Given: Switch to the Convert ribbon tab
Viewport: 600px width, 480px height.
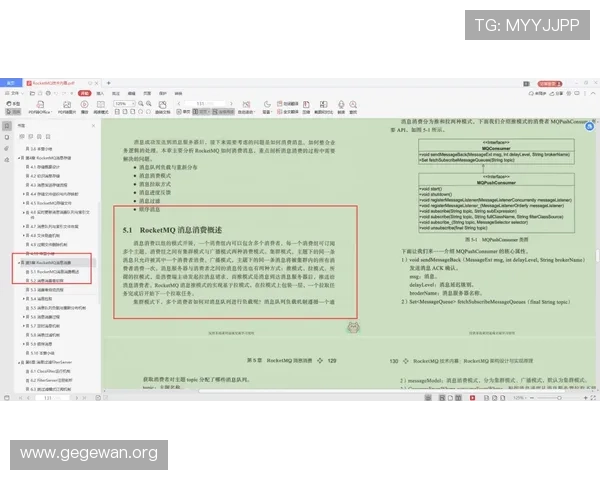Looking at the screenshot, I should [x=178, y=93].
